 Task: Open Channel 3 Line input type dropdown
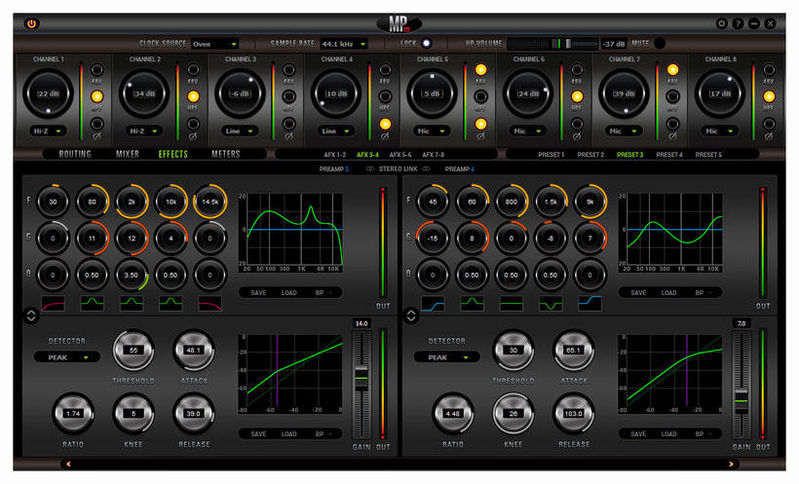pyautogui.click(x=240, y=131)
